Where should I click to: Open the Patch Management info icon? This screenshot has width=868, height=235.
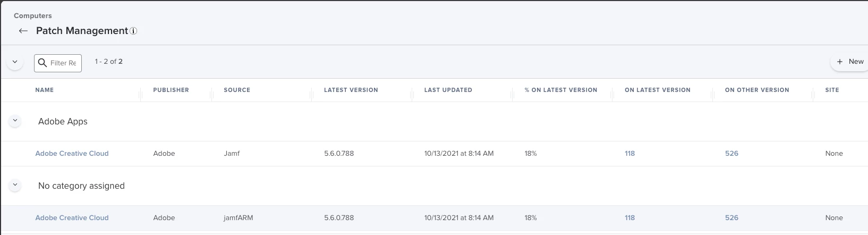click(x=133, y=31)
